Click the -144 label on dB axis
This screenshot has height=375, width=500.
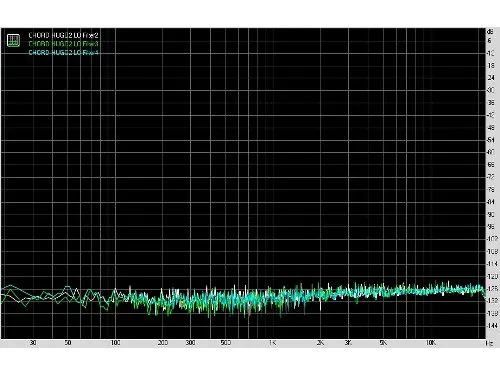tap(491, 326)
